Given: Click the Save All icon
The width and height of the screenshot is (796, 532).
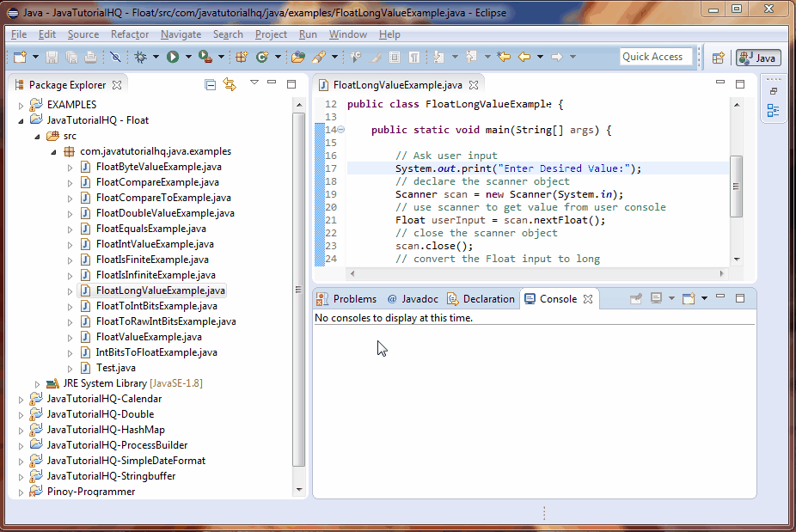Looking at the screenshot, I should [x=71, y=57].
